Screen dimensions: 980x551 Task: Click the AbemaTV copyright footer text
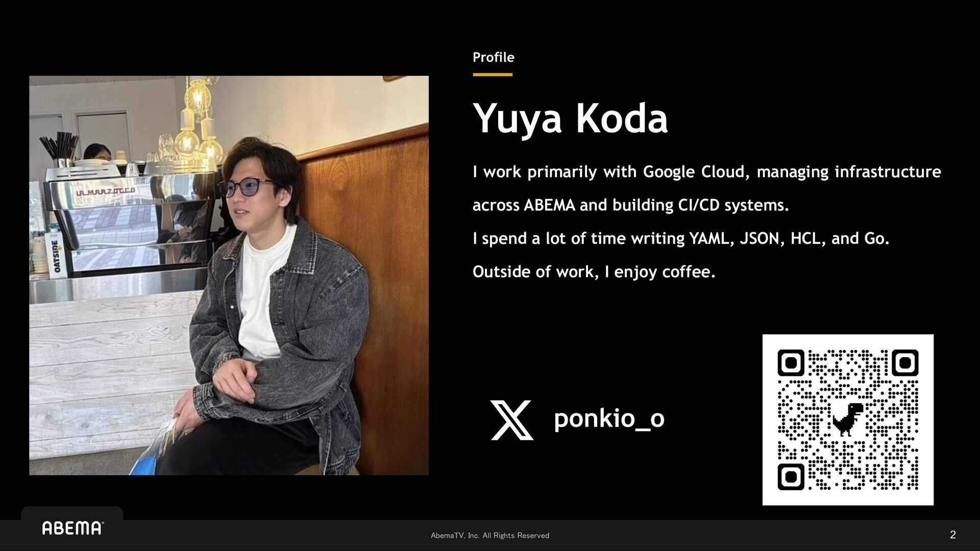(x=489, y=535)
